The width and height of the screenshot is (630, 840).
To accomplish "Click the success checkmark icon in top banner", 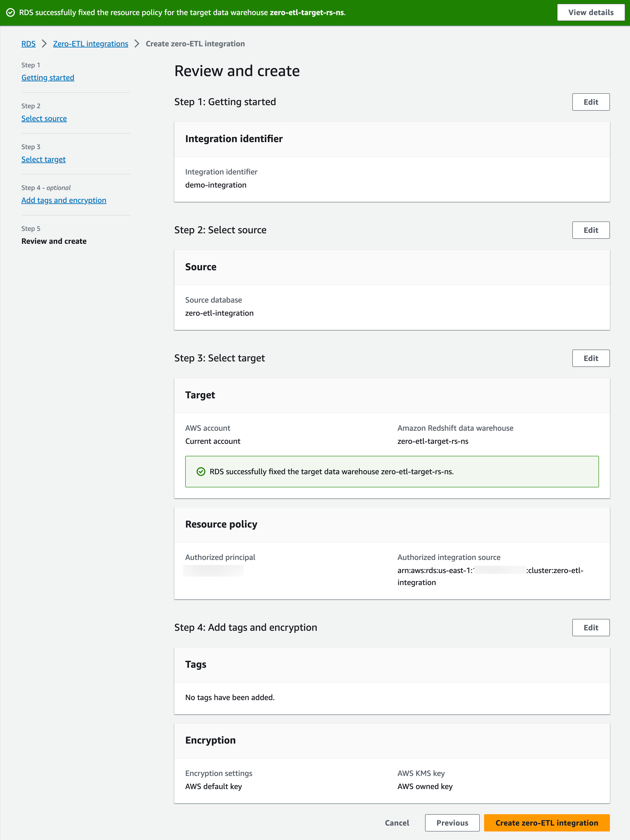I will tap(11, 12).
